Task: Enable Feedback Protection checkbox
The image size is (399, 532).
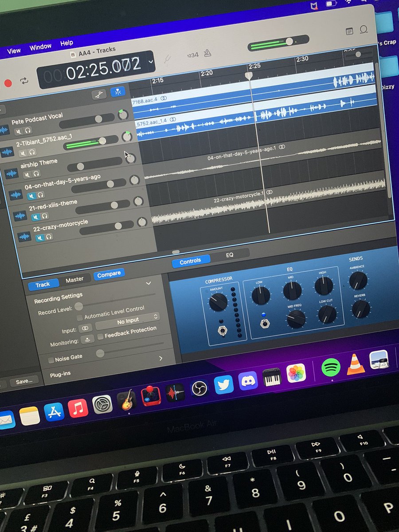Action: [x=101, y=336]
